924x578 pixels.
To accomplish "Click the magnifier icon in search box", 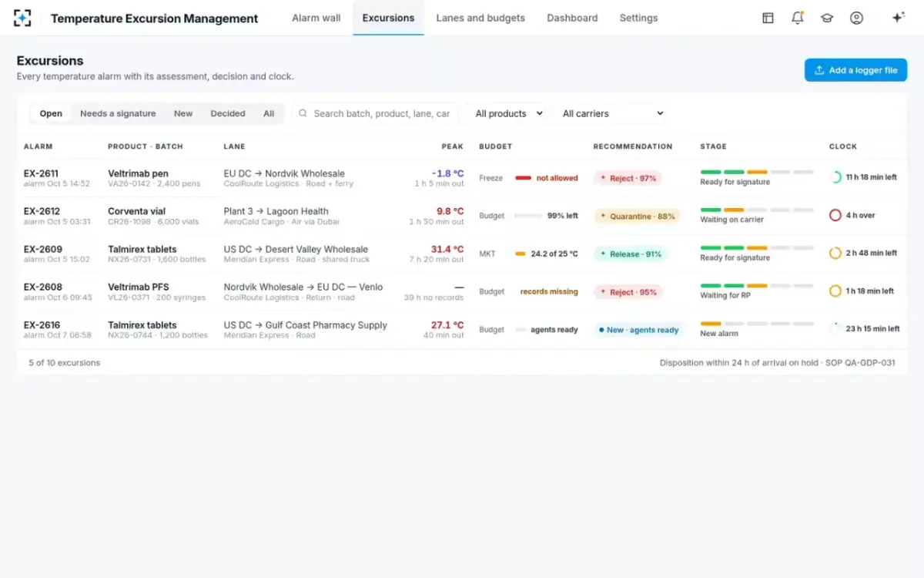I will [x=303, y=113].
